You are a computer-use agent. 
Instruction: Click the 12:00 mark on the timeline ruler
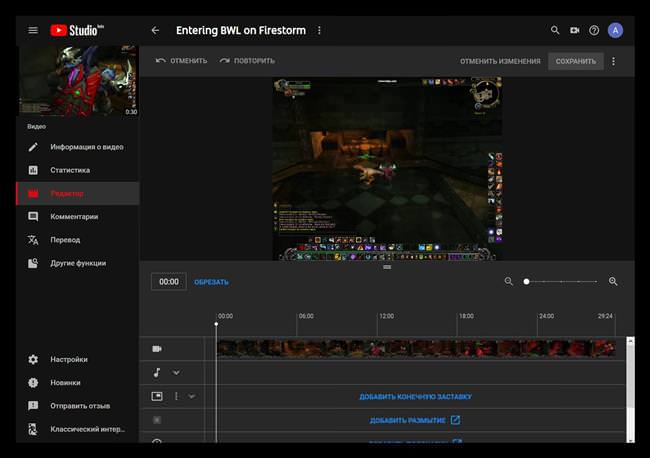tap(386, 316)
